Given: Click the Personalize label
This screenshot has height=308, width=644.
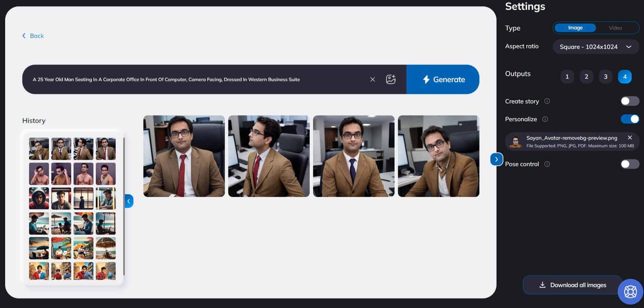Looking at the screenshot, I should point(521,119).
